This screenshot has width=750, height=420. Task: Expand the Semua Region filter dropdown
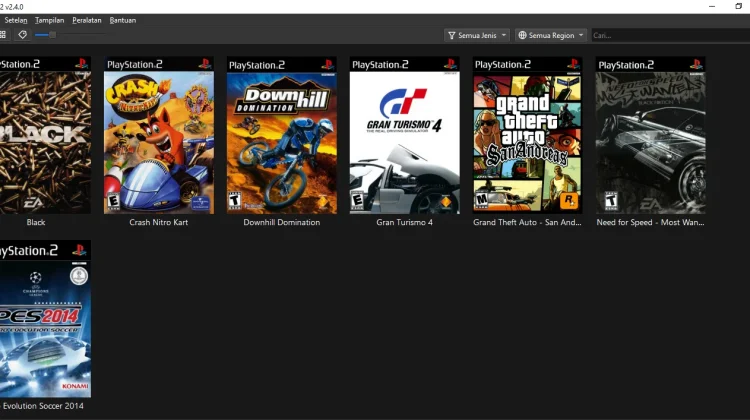point(552,35)
